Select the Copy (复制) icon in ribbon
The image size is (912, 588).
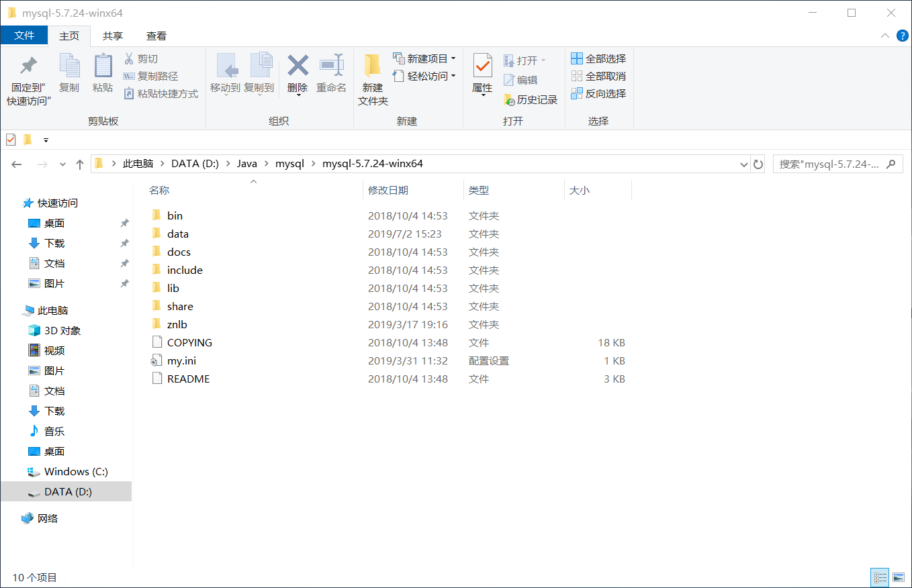69,74
